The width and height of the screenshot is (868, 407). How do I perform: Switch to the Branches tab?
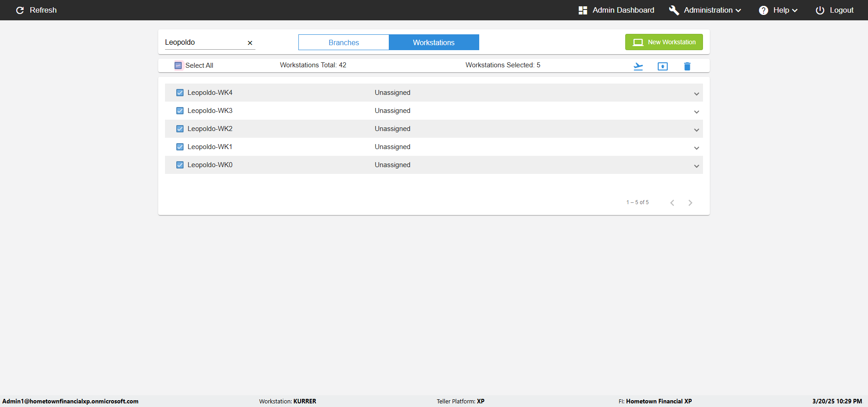tap(344, 42)
